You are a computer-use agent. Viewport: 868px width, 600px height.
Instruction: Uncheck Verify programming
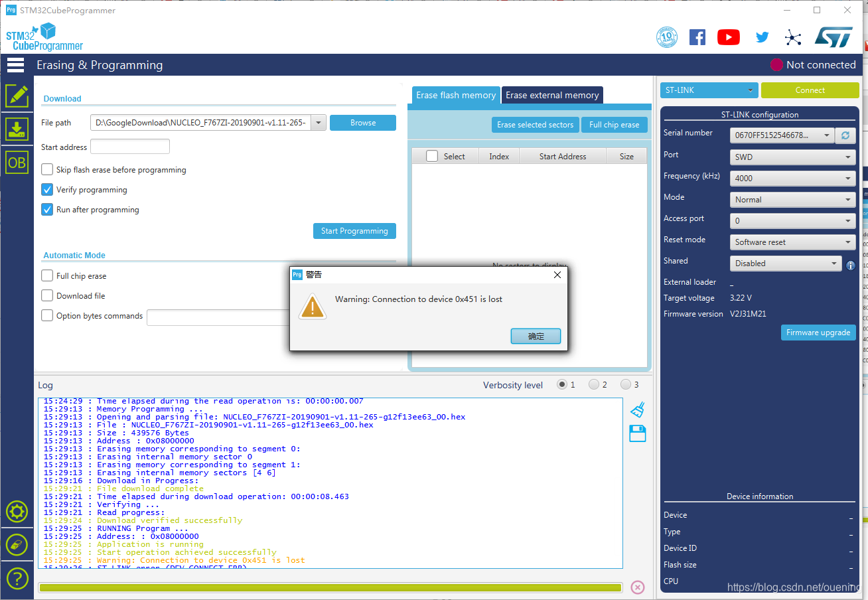pos(47,190)
